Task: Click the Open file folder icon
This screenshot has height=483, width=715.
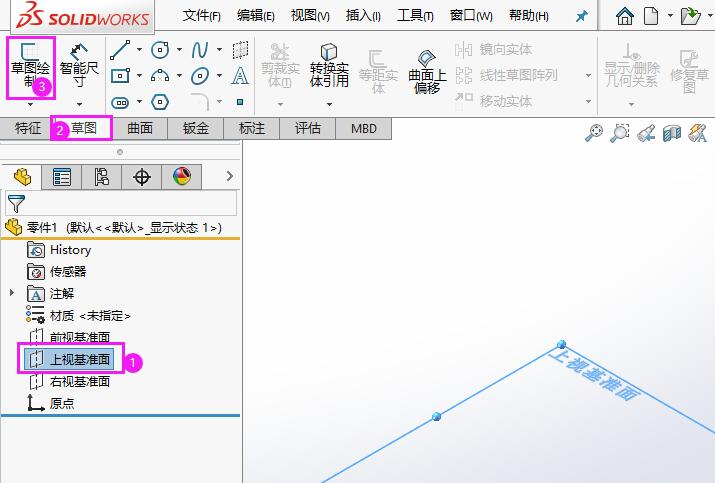Action: (690, 16)
